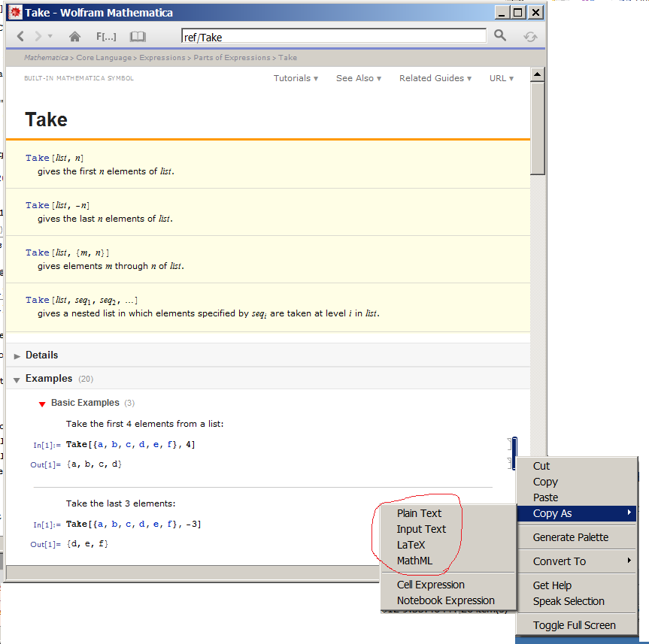Collapse the Basic Examples group
The image size is (649, 644).
pyautogui.click(x=42, y=404)
